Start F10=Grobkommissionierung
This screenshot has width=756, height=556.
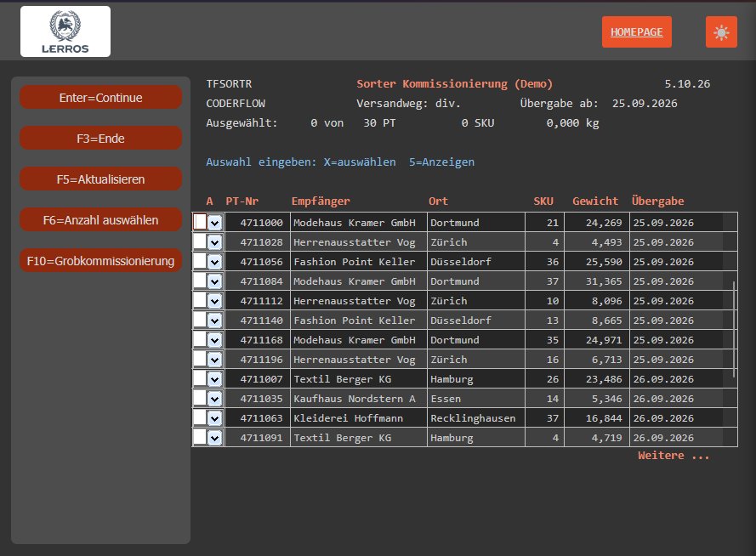100,261
